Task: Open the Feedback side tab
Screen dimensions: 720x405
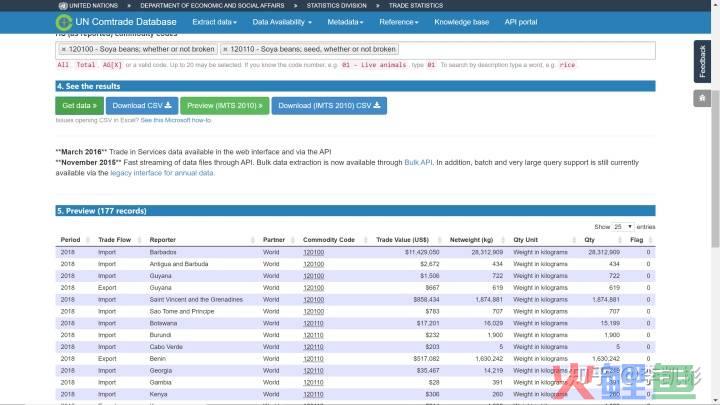Action: pos(702,62)
